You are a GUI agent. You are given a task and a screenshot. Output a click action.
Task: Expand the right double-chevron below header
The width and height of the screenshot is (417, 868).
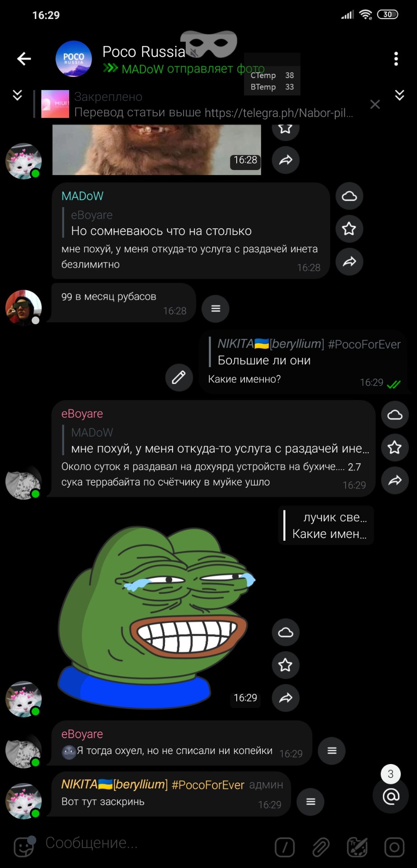399,95
